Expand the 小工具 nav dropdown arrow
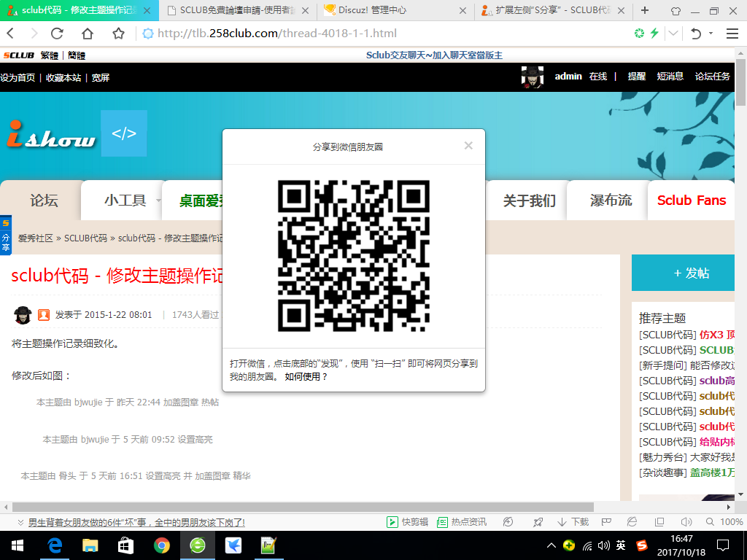Screen dimensions: 747x560 (x=158, y=201)
